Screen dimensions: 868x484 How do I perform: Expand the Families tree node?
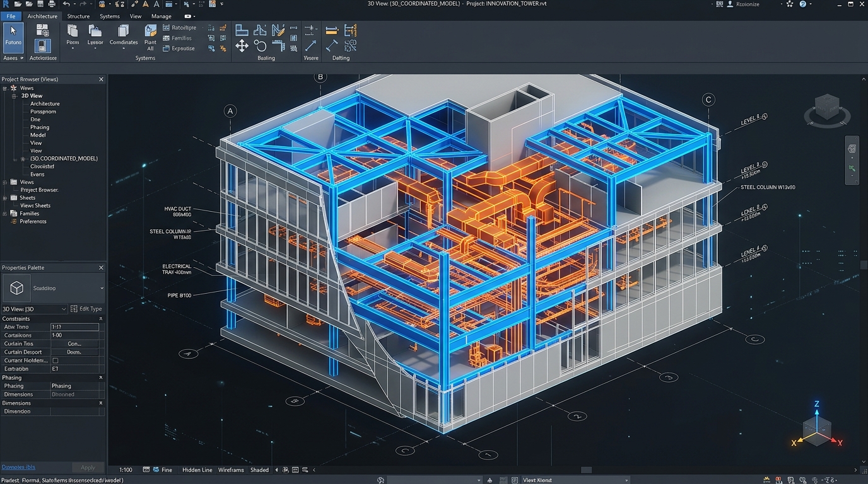[5, 214]
